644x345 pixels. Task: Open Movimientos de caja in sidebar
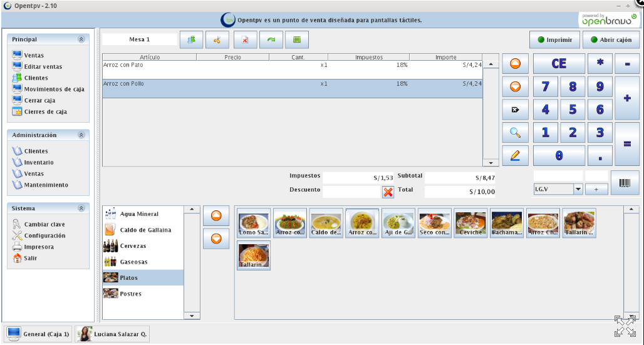(54, 89)
